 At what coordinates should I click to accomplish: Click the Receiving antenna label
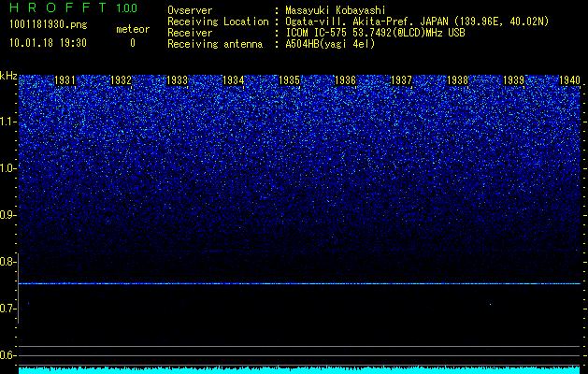click(215, 44)
